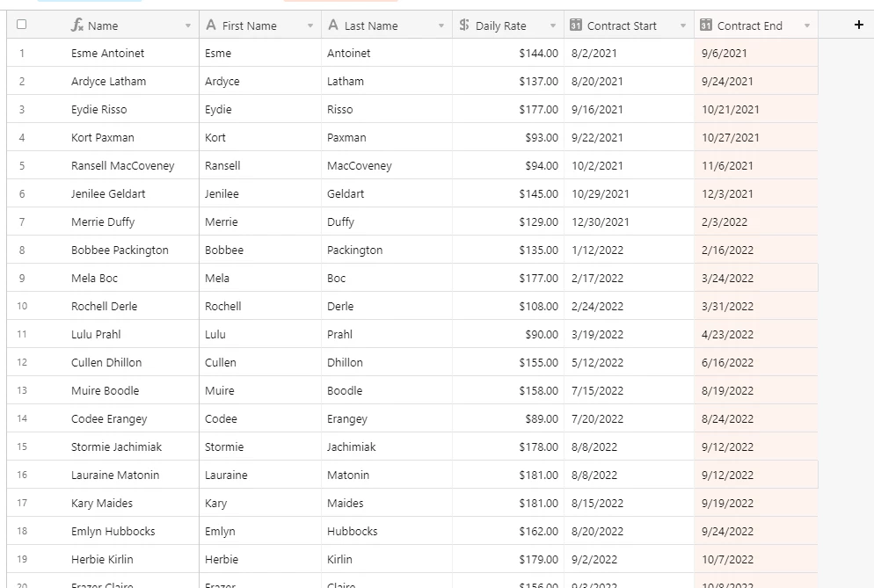Click the currency icon in Daily Rate header

click(x=463, y=25)
